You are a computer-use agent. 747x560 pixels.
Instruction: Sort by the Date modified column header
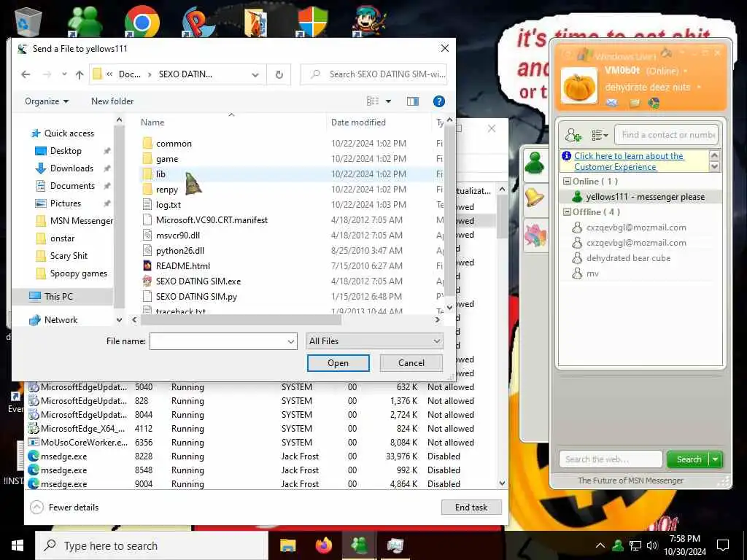click(x=358, y=122)
